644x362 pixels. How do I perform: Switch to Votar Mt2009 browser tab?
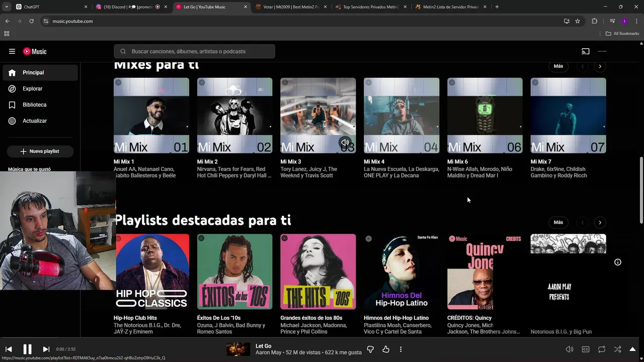tap(291, 7)
